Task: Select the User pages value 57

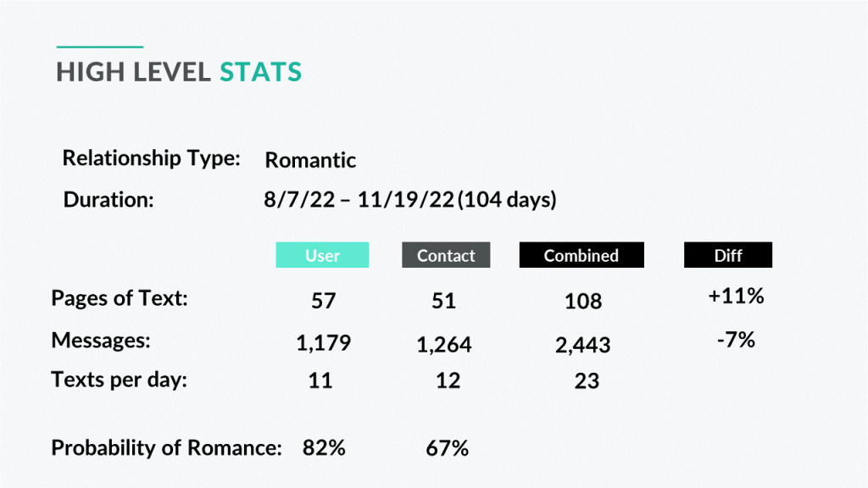Action: [x=323, y=301]
